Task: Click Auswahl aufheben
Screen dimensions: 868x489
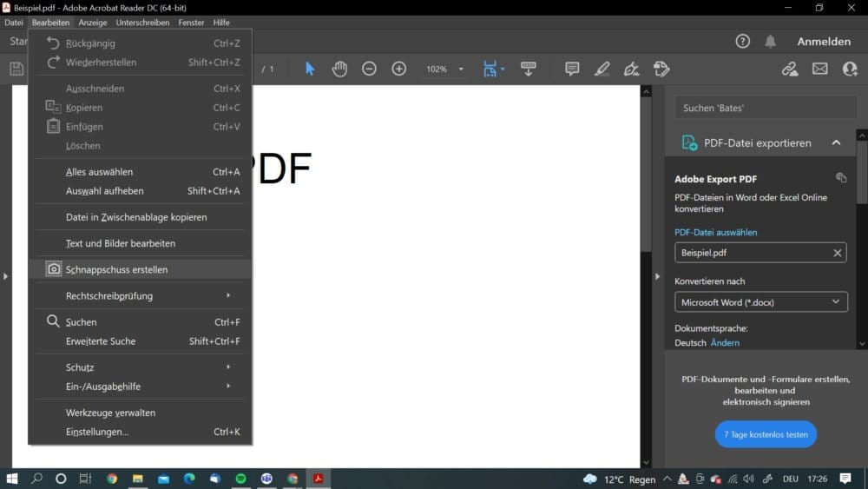Action: pos(140,191)
